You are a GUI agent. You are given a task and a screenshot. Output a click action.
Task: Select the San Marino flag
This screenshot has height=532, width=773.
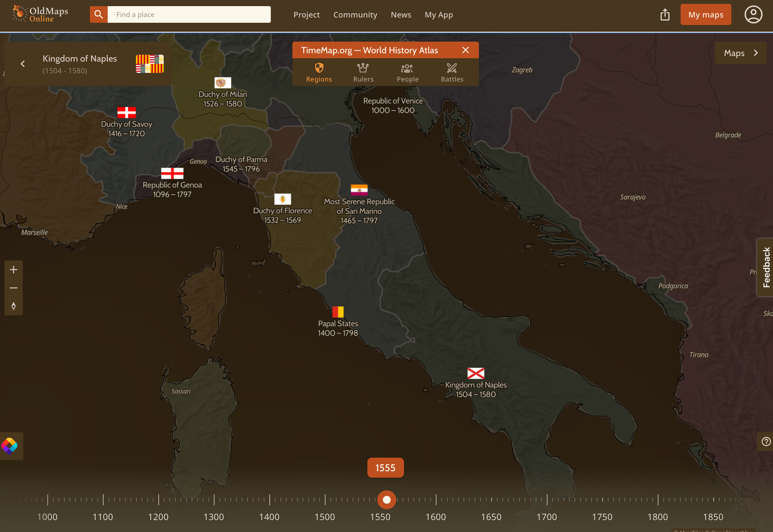pos(359,190)
